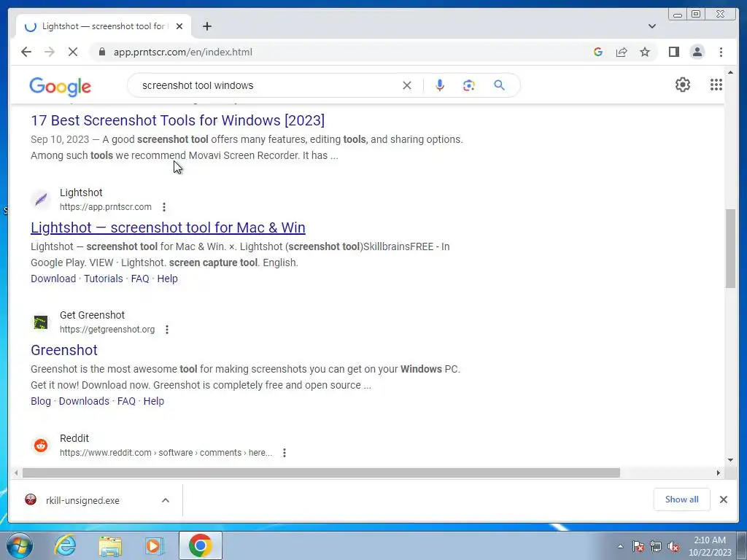This screenshot has height=560, width=747.
Task: Open downloaded file rkill-unsigned.exe
Action: click(83, 500)
